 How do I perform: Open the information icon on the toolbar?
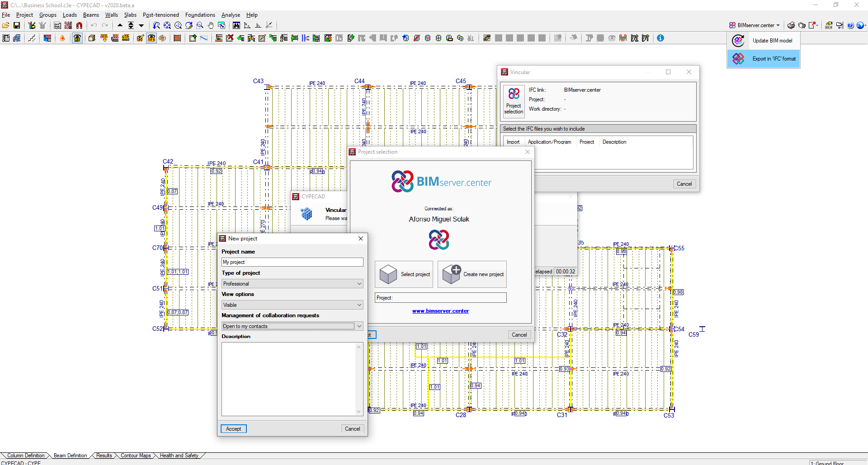tap(660, 38)
